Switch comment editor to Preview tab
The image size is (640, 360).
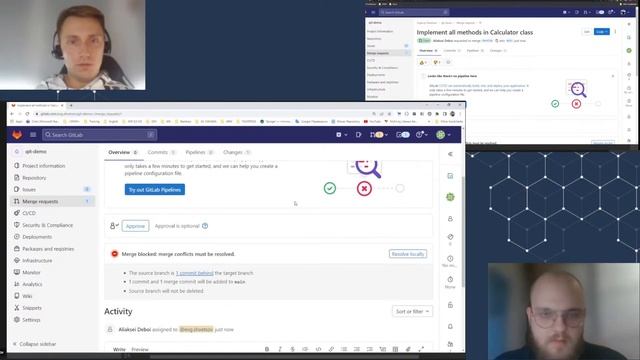(x=140, y=349)
